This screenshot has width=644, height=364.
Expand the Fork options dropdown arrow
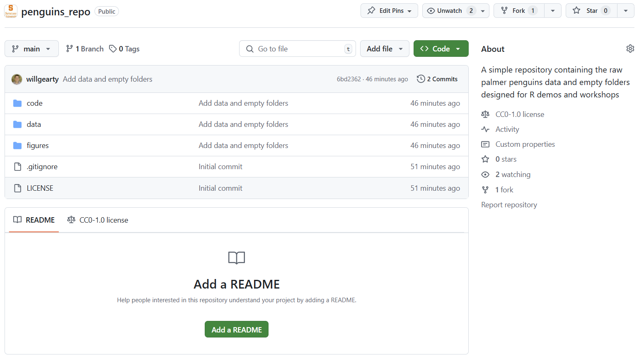553,11
